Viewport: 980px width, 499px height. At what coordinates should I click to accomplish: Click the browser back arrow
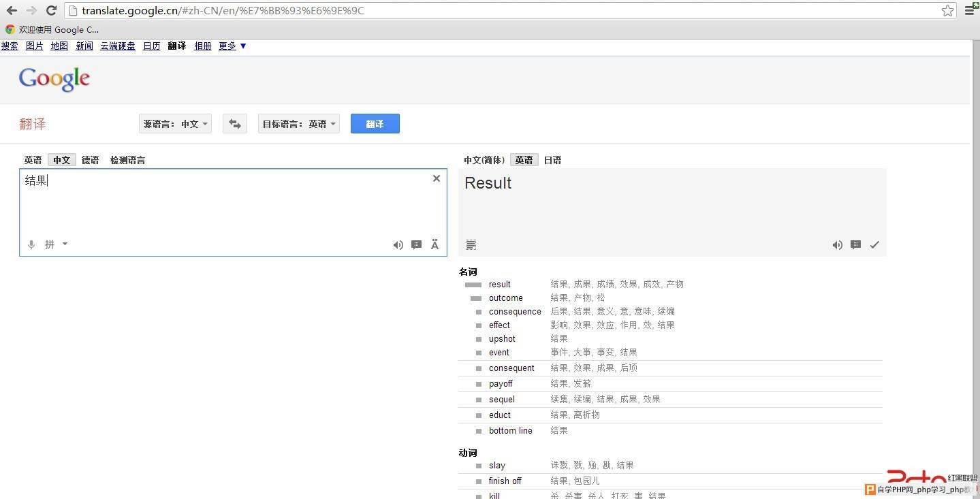click(12, 10)
